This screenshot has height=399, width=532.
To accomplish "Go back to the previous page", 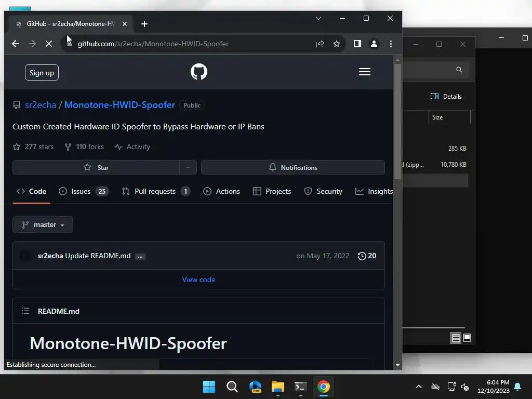I will [16, 44].
